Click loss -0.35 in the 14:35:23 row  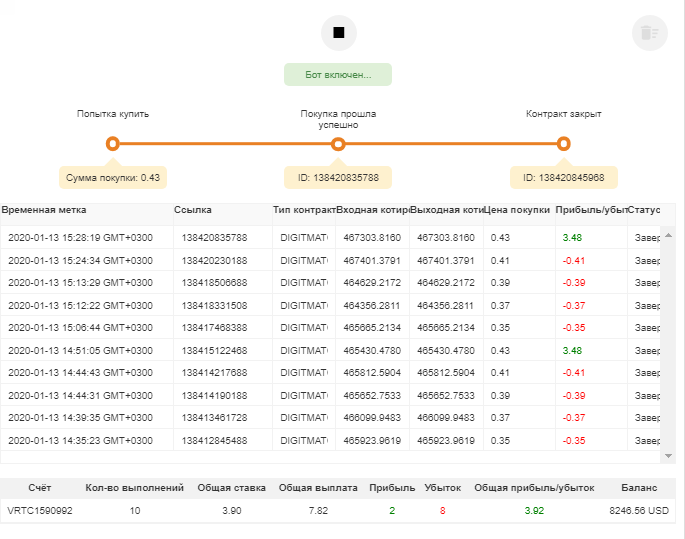pos(574,440)
